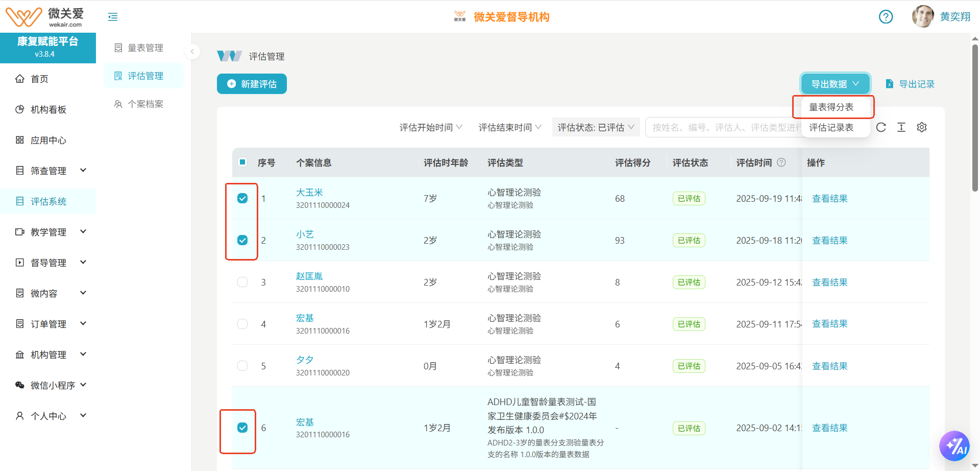The height and width of the screenshot is (471, 980).
Task: Open the floating AI assistant button
Action: pyautogui.click(x=955, y=445)
